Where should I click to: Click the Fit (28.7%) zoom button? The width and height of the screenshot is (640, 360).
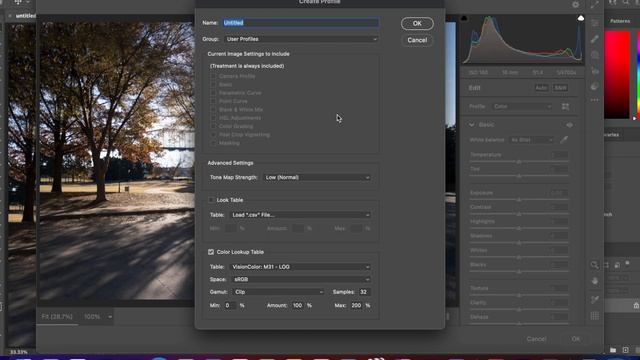tap(57, 317)
